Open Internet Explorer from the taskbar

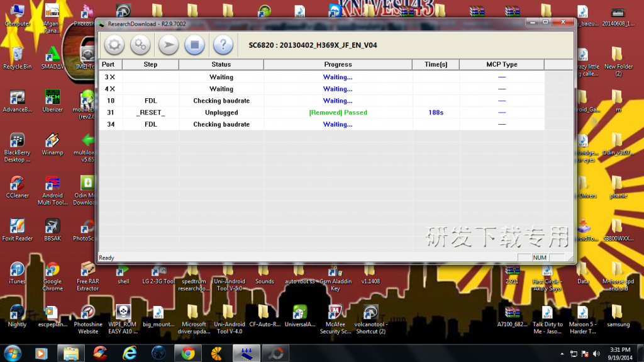[x=130, y=353]
